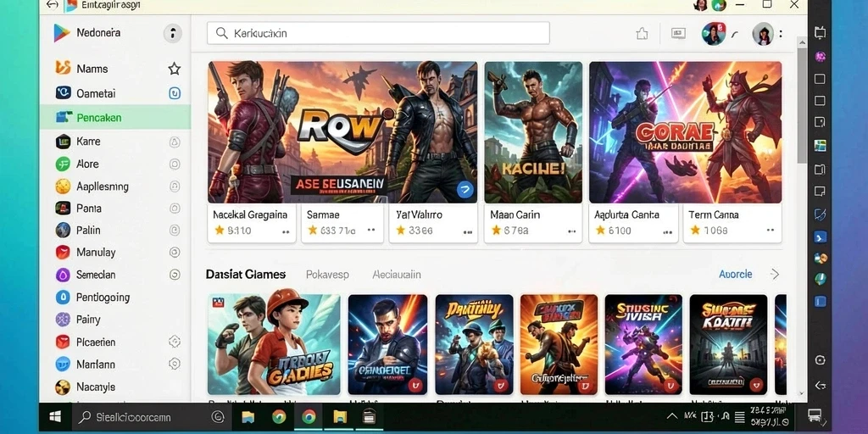Screen dimensions: 868x434
Task: Click the Windows Start button
Action: click(55, 417)
